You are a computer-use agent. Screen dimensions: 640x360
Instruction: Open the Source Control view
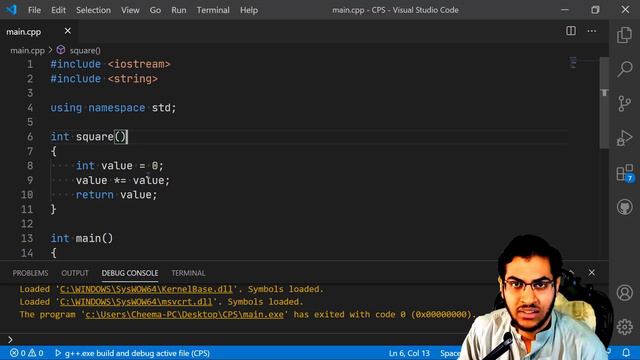pos(624,104)
